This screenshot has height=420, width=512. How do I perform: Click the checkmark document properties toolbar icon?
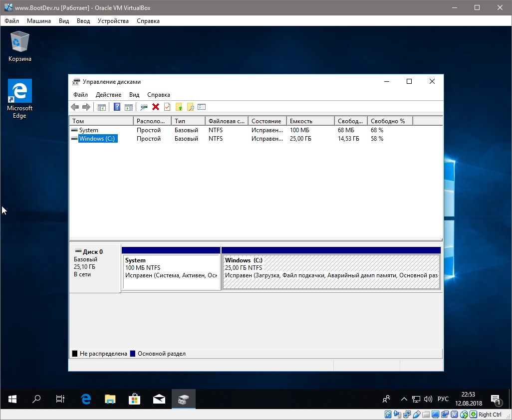(167, 107)
